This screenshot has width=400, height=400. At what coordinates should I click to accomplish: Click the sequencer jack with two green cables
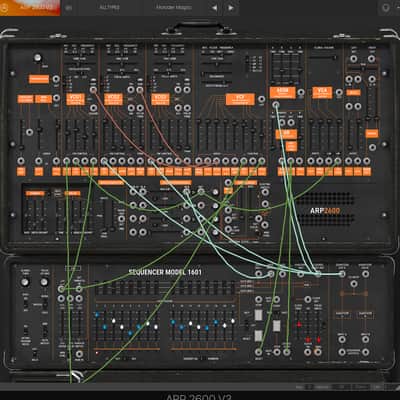coord(61,289)
